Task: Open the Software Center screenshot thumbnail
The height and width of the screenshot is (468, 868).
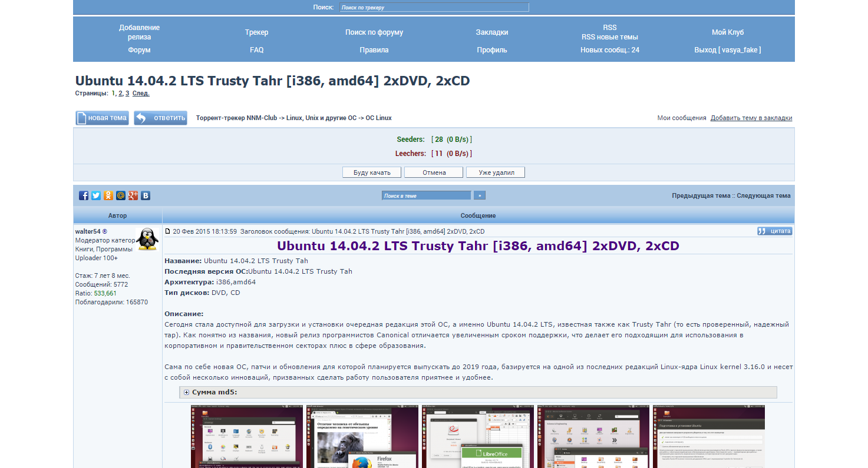Action: point(592,436)
